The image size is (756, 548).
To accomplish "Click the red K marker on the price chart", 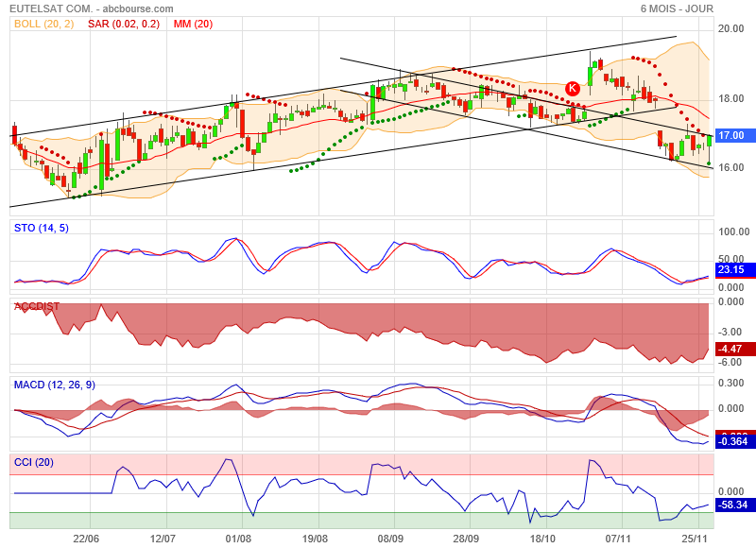I will click(x=573, y=88).
